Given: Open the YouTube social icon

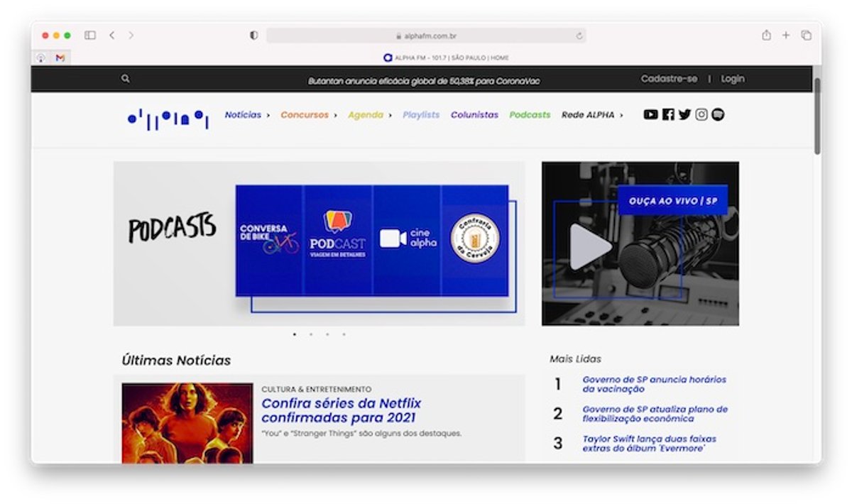Looking at the screenshot, I should pos(650,114).
